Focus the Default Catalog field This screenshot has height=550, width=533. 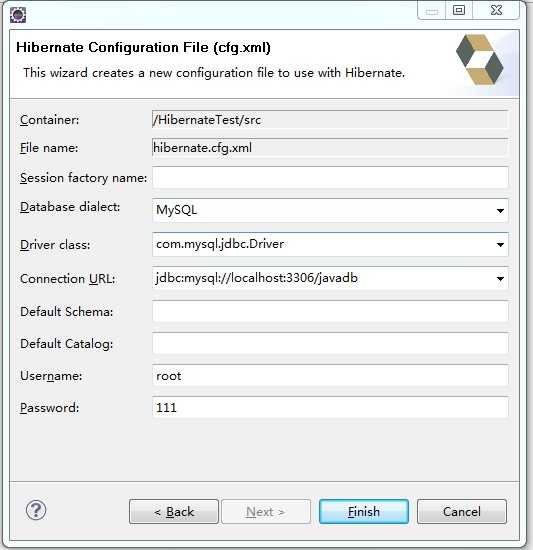tap(330, 343)
